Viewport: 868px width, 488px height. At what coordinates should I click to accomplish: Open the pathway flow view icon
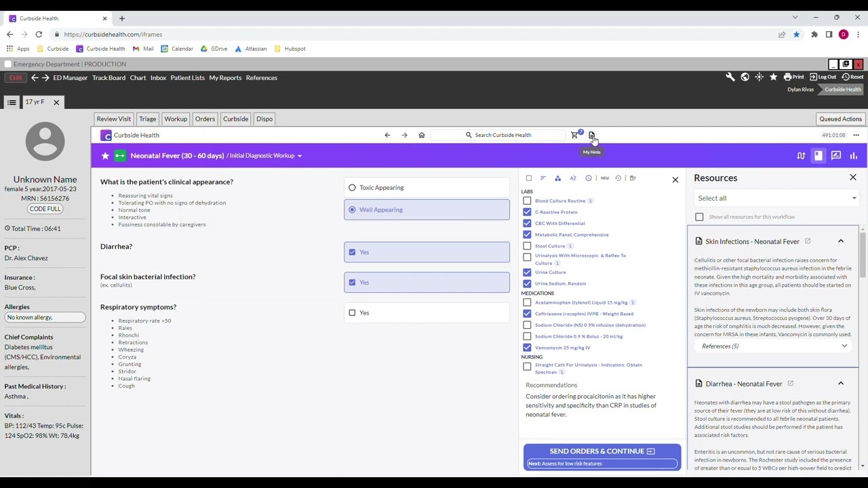pyautogui.click(x=801, y=156)
